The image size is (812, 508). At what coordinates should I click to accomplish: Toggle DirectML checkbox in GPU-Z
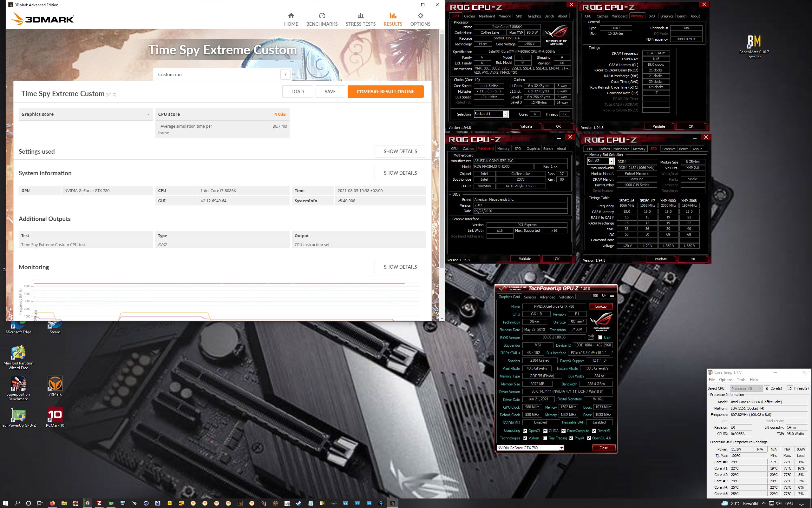pyautogui.click(x=594, y=431)
